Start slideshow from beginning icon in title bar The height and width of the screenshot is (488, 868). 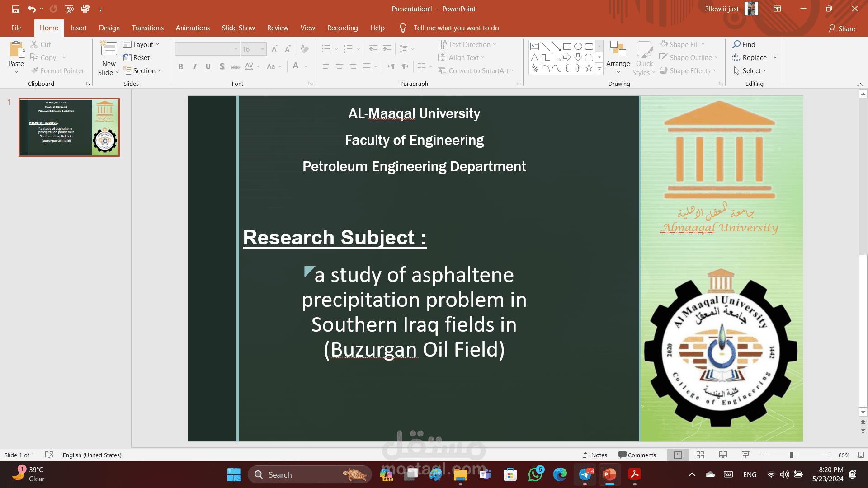[69, 9]
